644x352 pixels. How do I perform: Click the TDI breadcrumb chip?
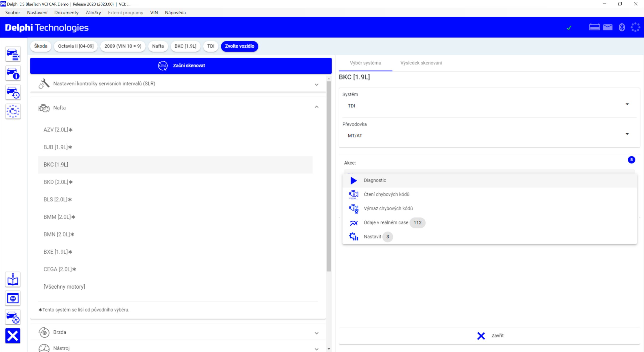(x=211, y=46)
